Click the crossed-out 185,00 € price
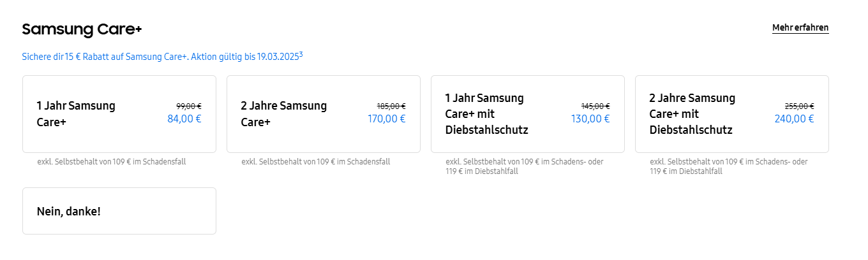This screenshot has height=260, width=868. pos(391,106)
